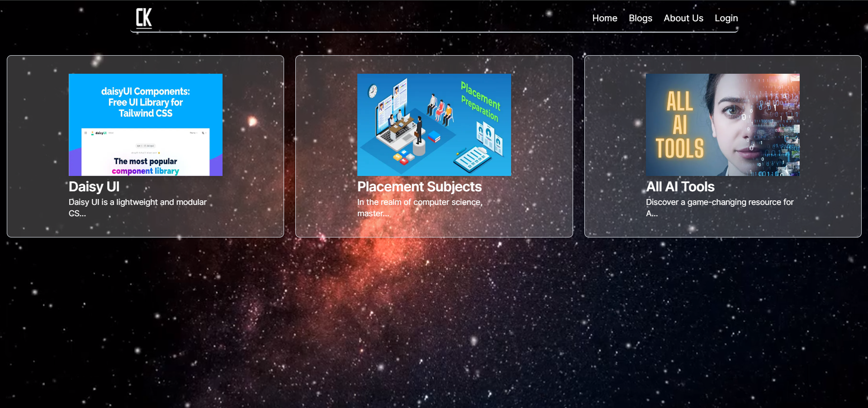Select text 'In the realm of computer science, master...'
The image size is (868, 408).
pyautogui.click(x=420, y=208)
